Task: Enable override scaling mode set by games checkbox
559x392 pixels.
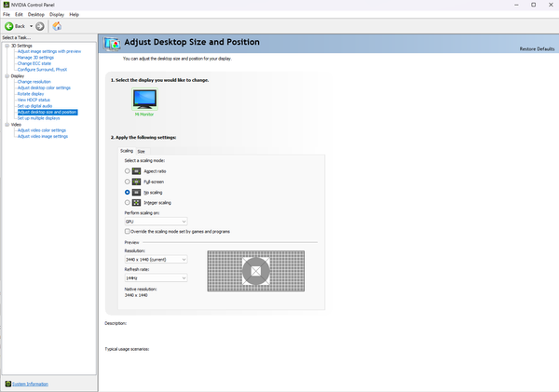Action: coord(127,230)
